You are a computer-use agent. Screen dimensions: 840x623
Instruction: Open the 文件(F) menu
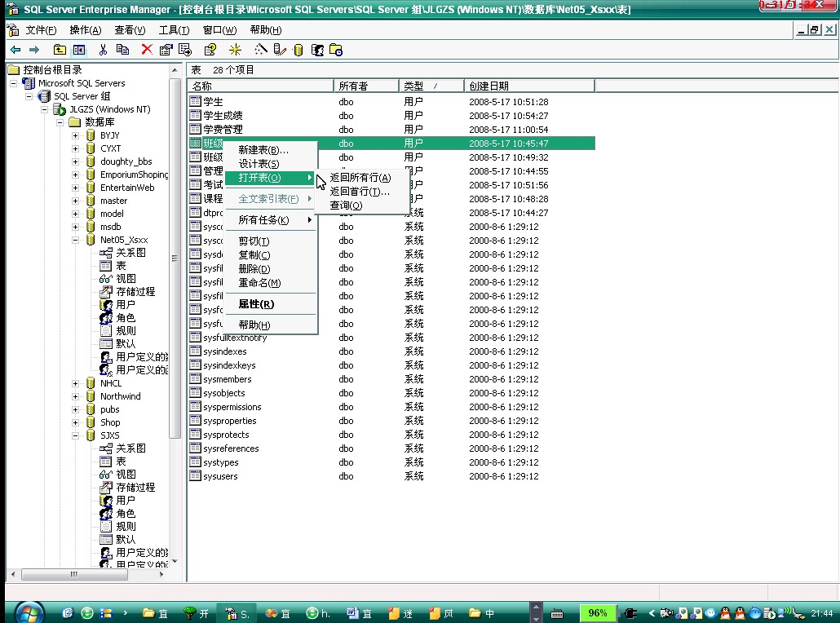[41, 30]
